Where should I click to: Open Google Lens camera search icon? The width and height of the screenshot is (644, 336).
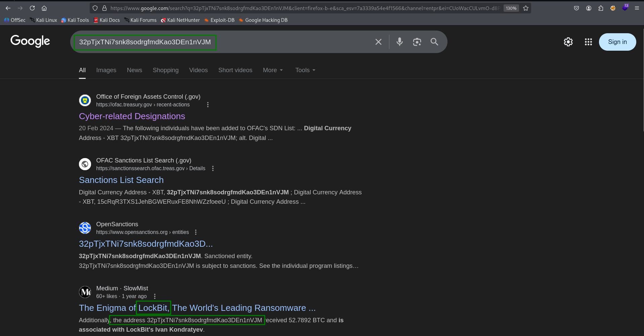417,42
